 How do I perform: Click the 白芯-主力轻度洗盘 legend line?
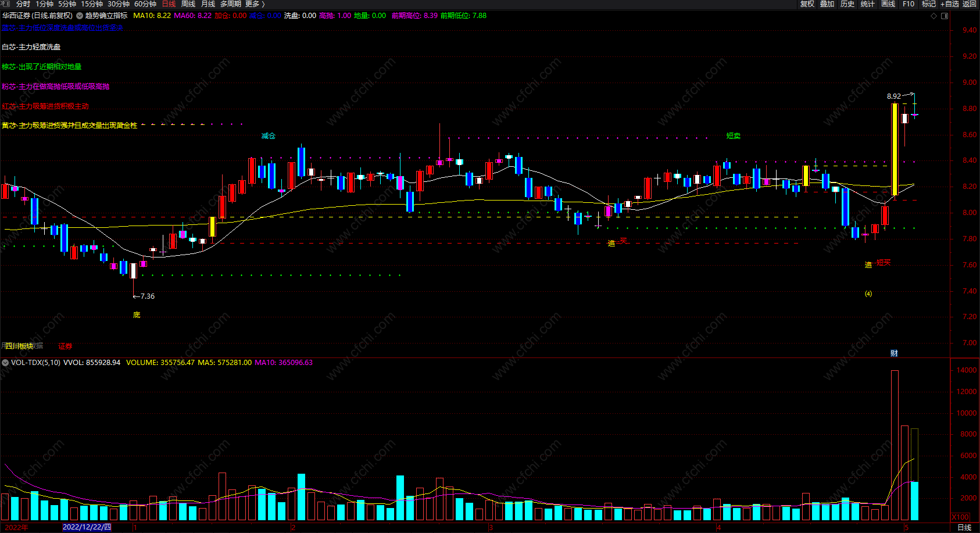31,47
